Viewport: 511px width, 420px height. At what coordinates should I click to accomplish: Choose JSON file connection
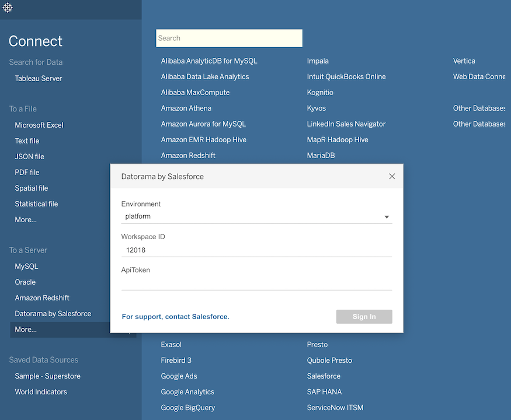29,156
